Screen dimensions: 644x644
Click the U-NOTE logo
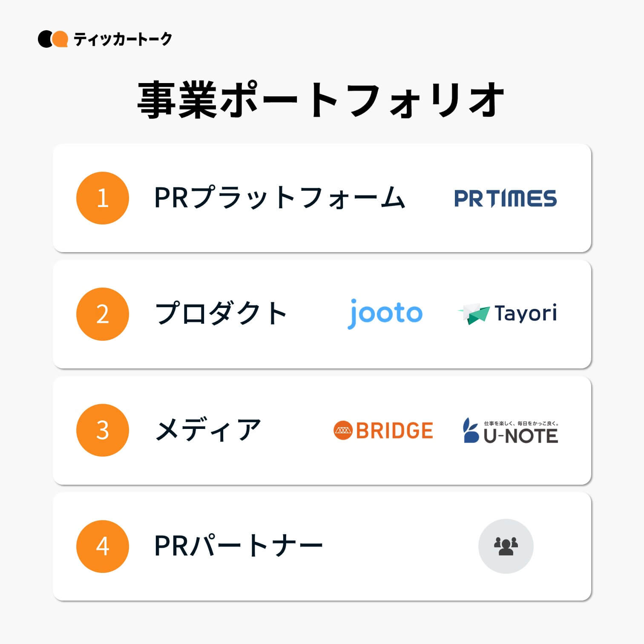pos(511,431)
